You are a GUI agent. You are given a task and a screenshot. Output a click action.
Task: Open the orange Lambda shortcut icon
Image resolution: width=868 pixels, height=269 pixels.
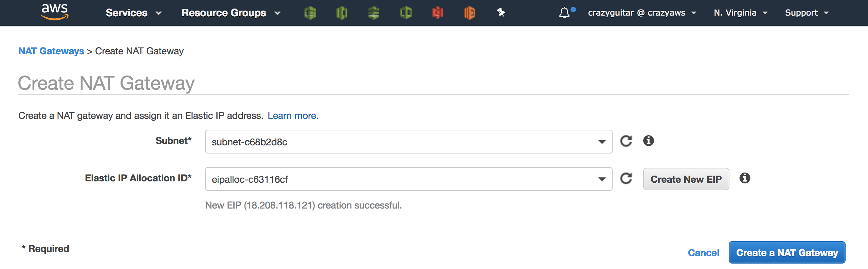point(469,13)
